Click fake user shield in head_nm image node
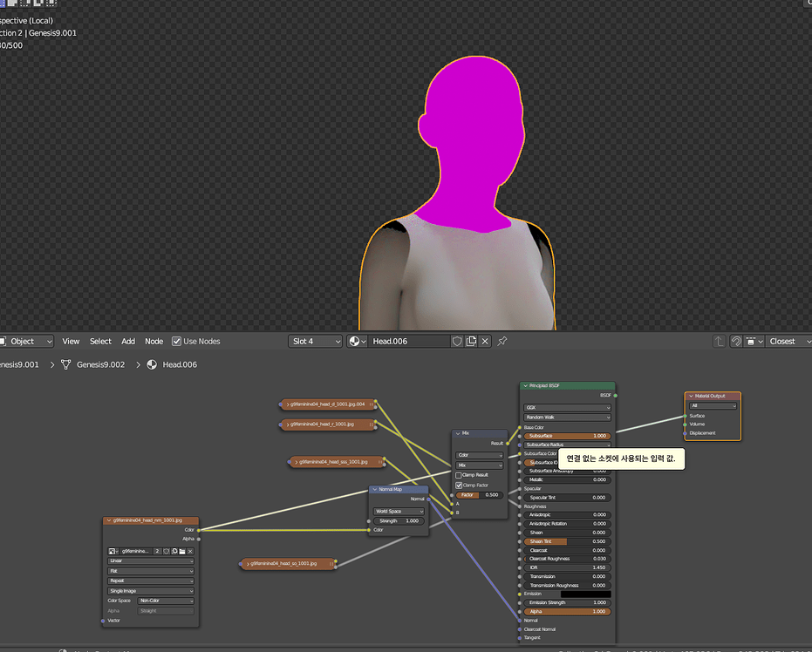The image size is (812, 652). 167,552
